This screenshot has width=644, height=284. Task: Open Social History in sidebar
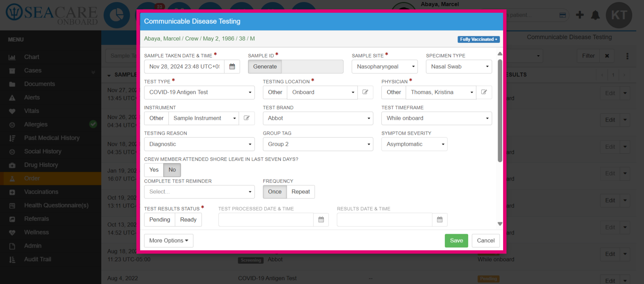point(51,151)
